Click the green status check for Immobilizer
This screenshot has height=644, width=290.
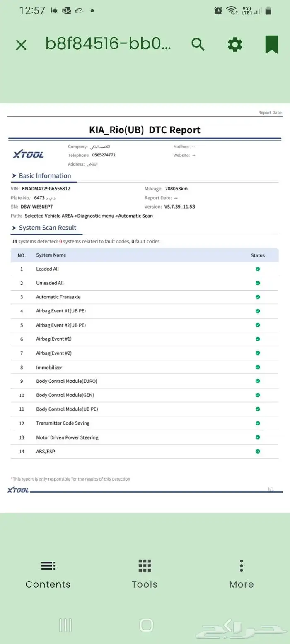click(258, 367)
